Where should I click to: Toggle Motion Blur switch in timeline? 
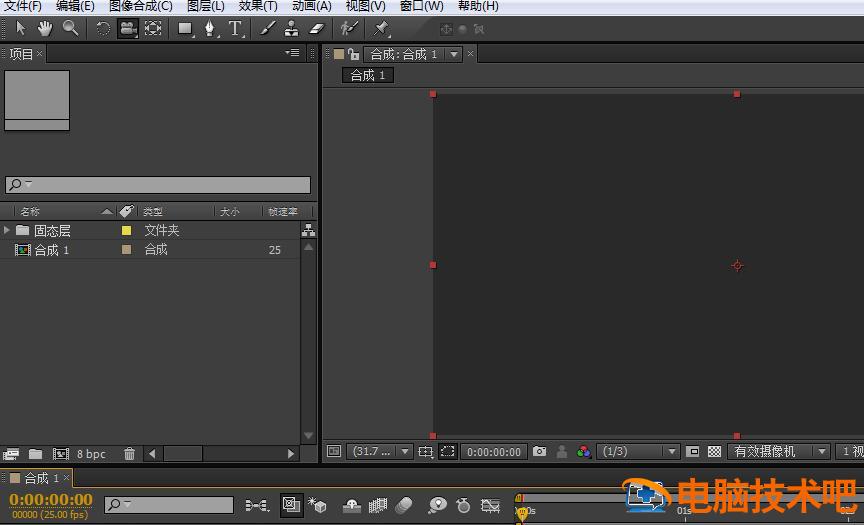tap(404, 505)
